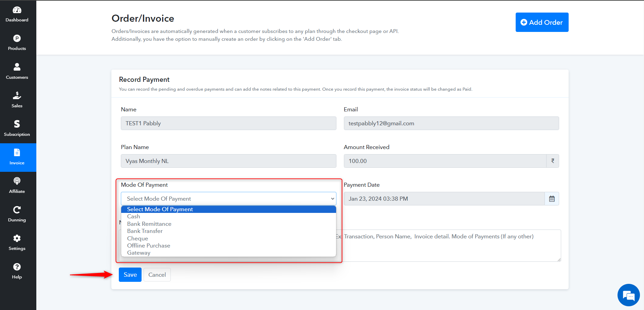Open the Customers sidebar icon

pos(17,67)
